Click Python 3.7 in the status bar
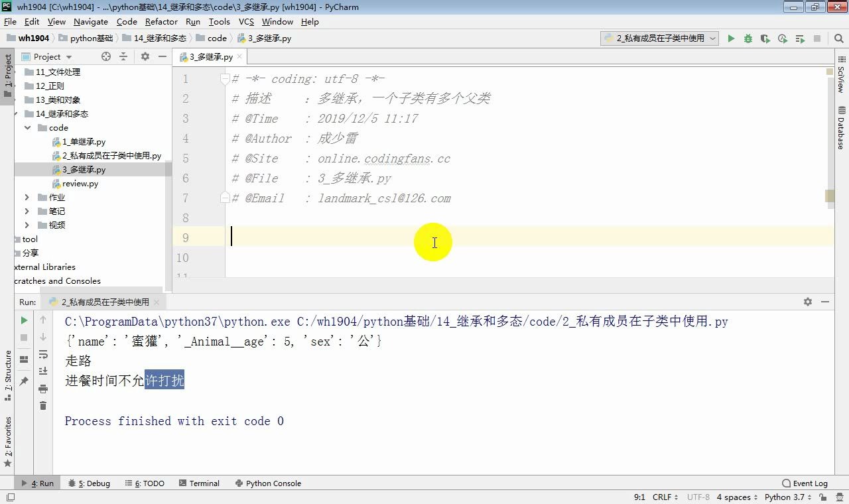This screenshot has height=504, width=849. [x=785, y=497]
